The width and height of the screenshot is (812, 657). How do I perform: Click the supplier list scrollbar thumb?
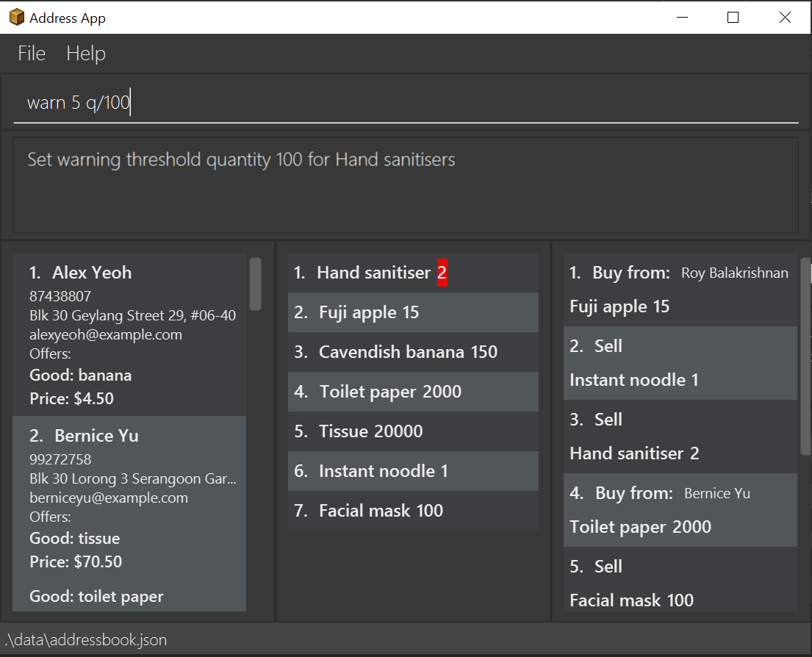click(x=255, y=284)
